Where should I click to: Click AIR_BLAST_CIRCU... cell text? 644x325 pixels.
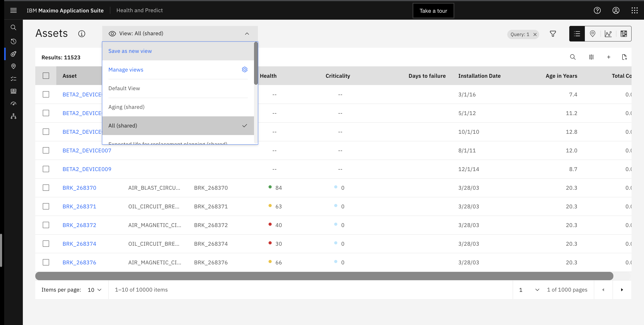(x=154, y=188)
